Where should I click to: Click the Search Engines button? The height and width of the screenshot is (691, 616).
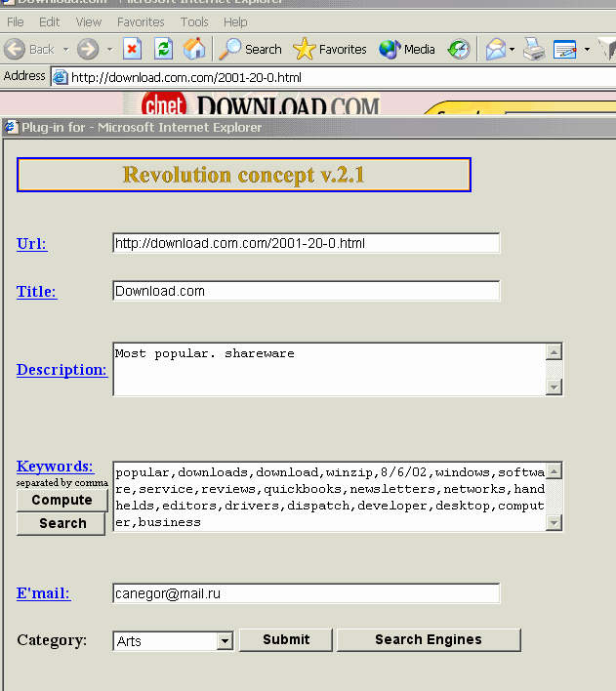click(429, 640)
